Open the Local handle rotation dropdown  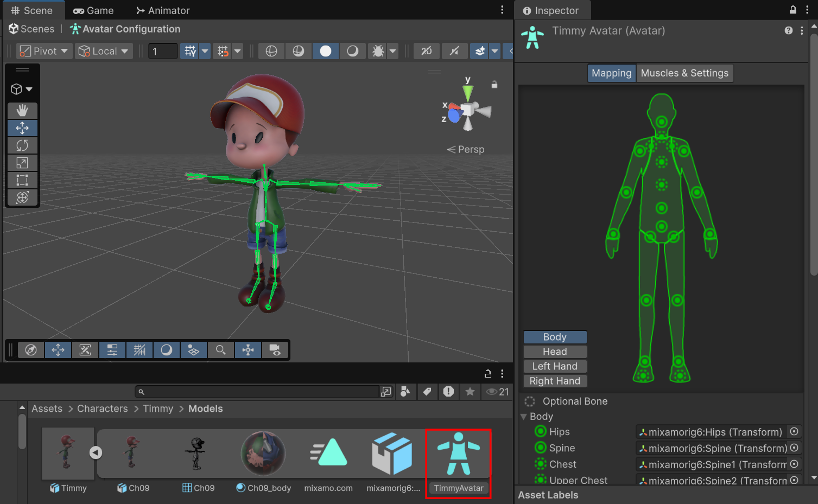click(104, 51)
